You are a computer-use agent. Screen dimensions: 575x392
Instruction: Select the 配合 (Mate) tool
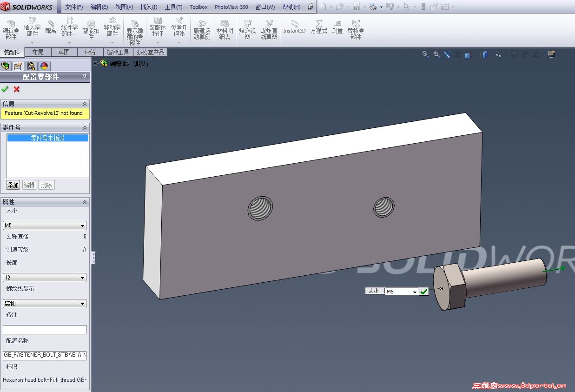51,27
